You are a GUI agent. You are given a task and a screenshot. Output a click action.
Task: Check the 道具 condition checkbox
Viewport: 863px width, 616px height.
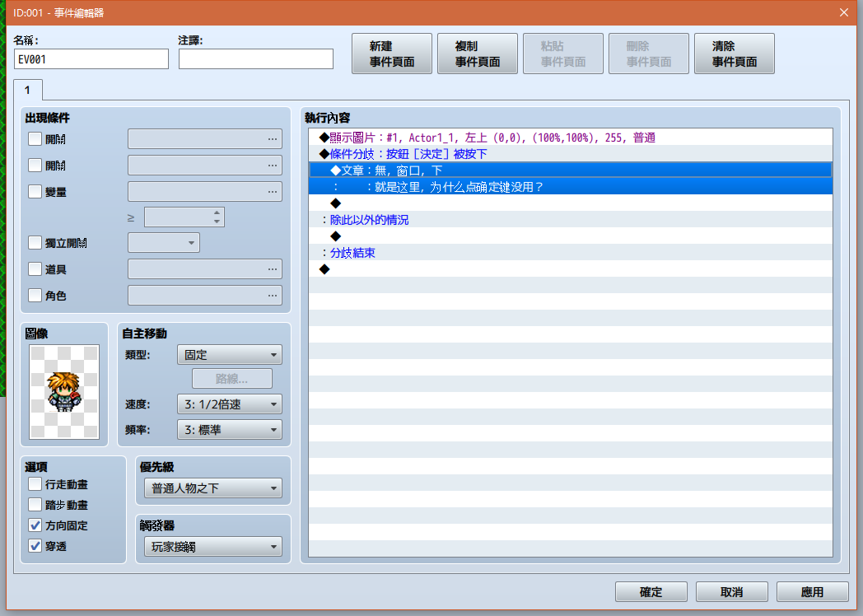point(35,269)
